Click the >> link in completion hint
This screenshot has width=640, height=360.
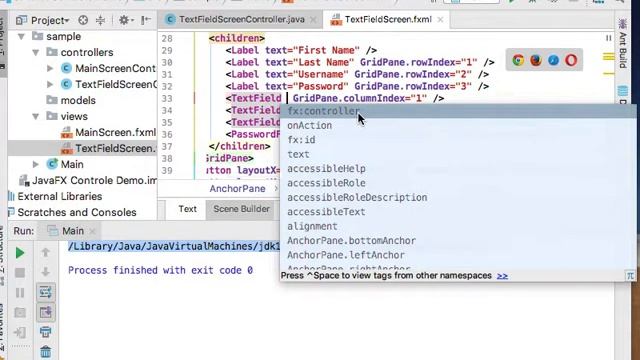pyautogui.click(x=502, y=276)
